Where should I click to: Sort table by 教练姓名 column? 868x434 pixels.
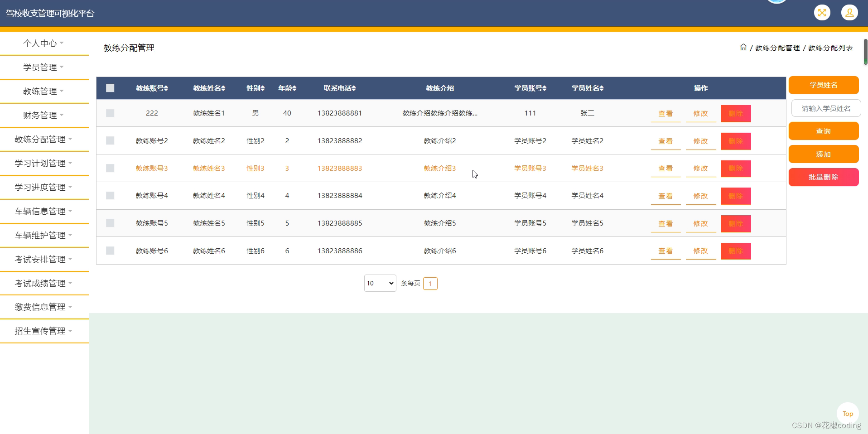(x=209, y=88)
